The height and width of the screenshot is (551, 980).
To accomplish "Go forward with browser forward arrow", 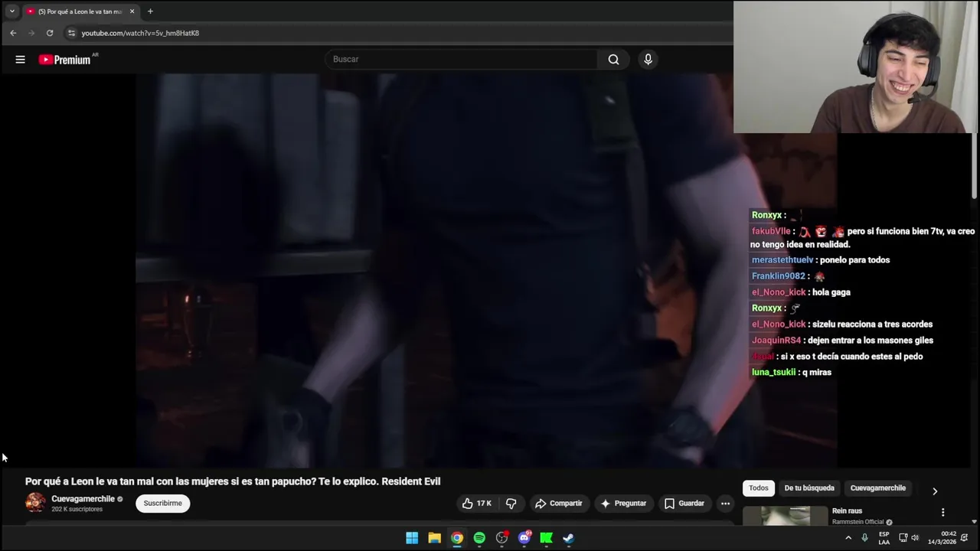I will tap(31, 33).
